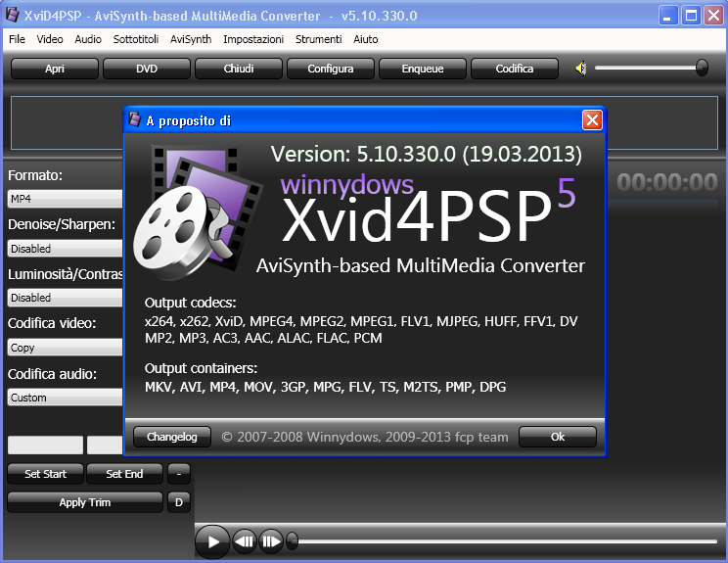728x563 pixels.
Task: Click the D button beside Apply Trim
Action: click(x=179, y=502)
